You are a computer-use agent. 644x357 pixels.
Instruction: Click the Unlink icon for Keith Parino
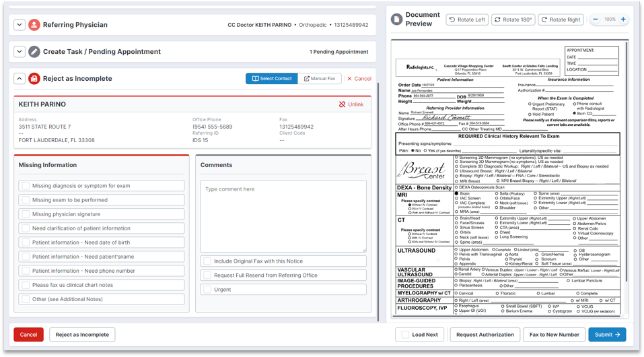click(343, 104)
